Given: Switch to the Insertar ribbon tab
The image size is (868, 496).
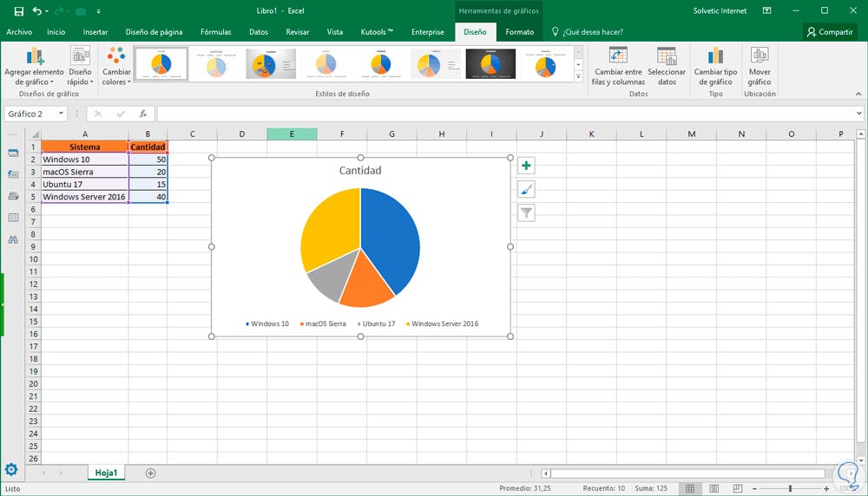Looking at the screenshot, I should tap(95, 32).
